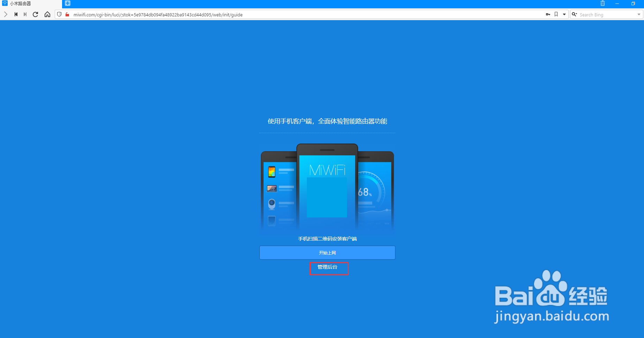Open a new tab with plus button
This screenshot has height=338, width=644.
pos(68,3)
